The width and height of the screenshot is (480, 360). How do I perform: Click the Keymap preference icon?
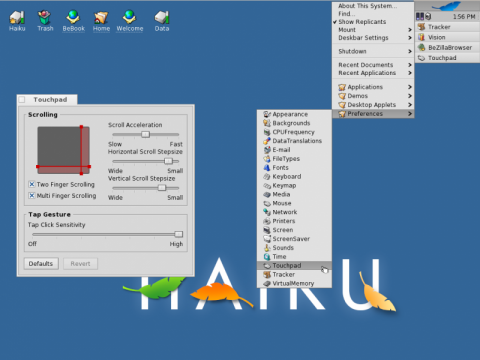coord(267,185)
